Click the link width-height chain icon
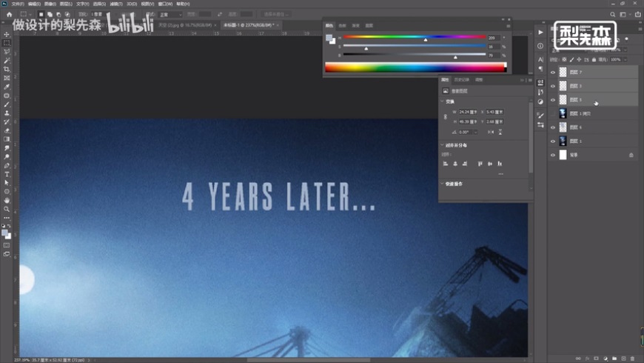 [x=445, y=117]
